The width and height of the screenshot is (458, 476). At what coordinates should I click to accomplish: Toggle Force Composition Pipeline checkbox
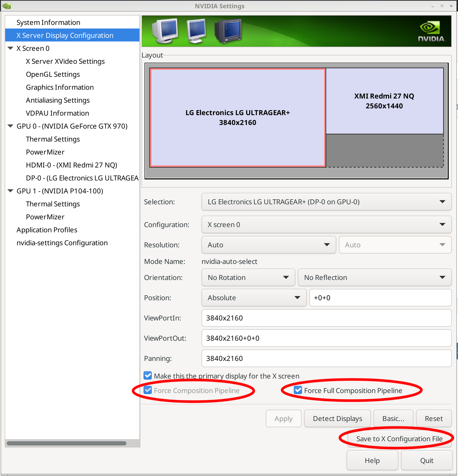(x=148, y=390)
